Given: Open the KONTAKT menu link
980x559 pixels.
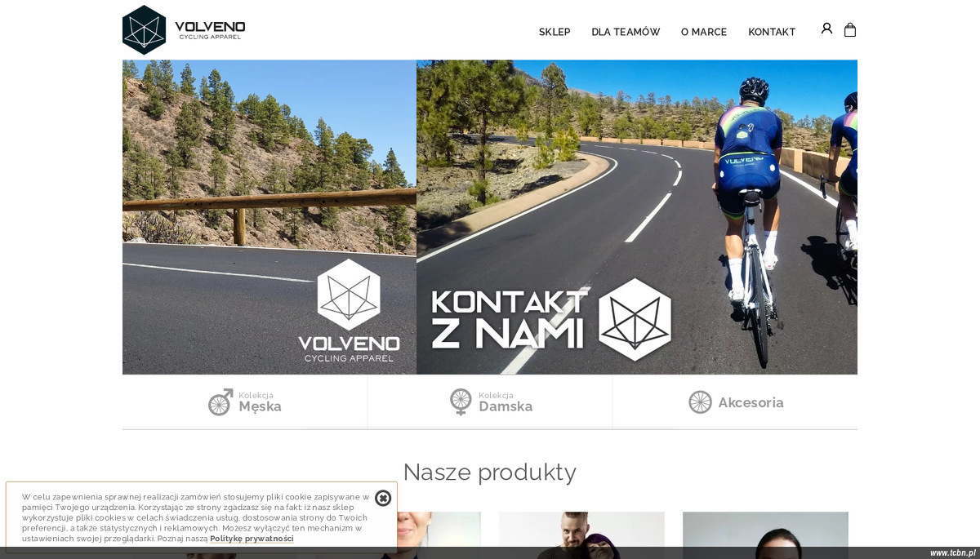Looking at the screenshot, I should (x=772, y=32).
